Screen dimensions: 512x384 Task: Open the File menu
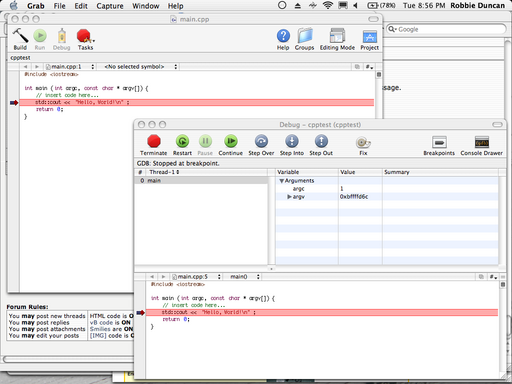tap(59, 6)
